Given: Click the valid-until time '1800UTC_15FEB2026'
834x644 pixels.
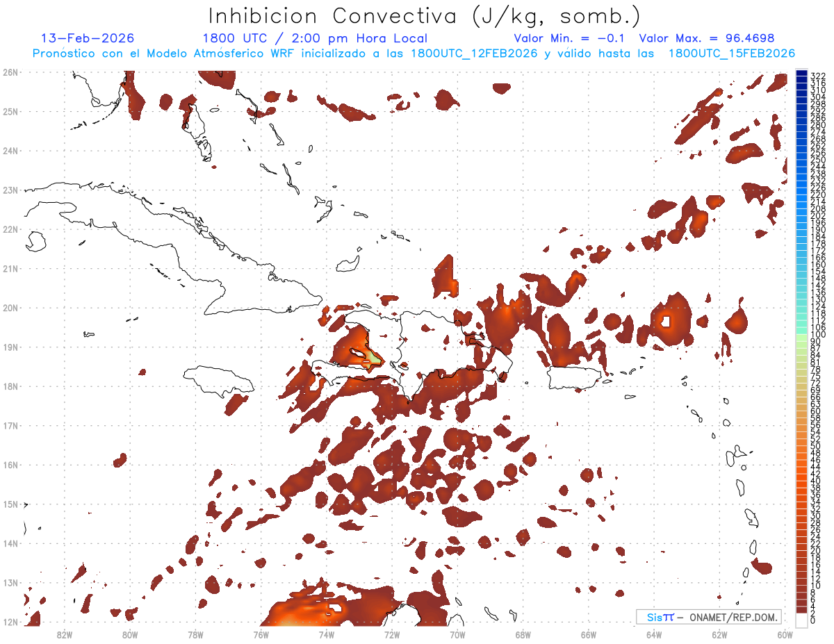Looking at the screenshot, I should 732,53.
